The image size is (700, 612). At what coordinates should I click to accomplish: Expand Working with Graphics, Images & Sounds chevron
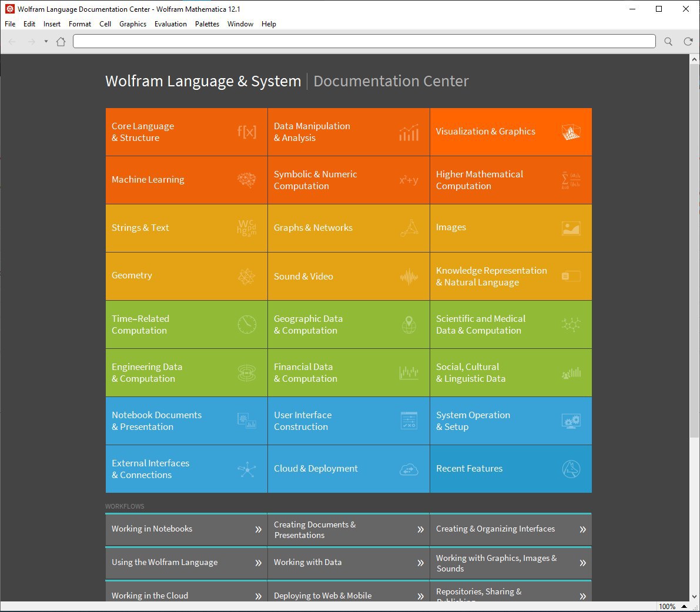(x=582, y=563)
